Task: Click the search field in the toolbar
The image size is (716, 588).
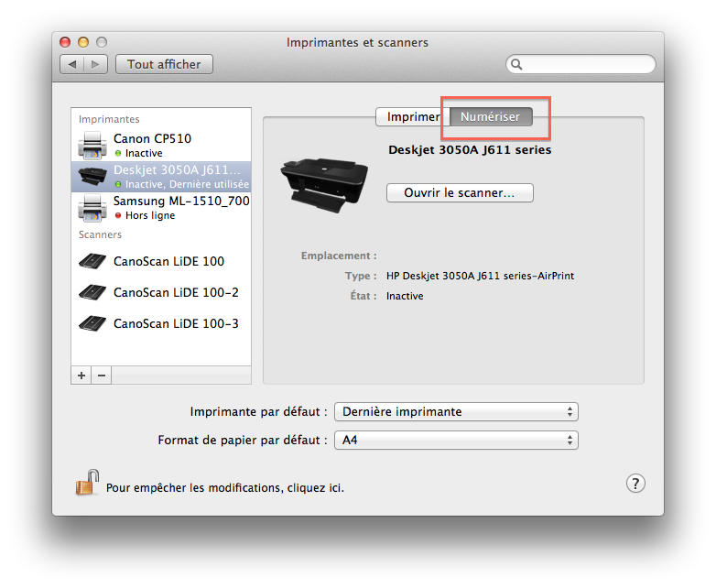Action: [586, 64]
